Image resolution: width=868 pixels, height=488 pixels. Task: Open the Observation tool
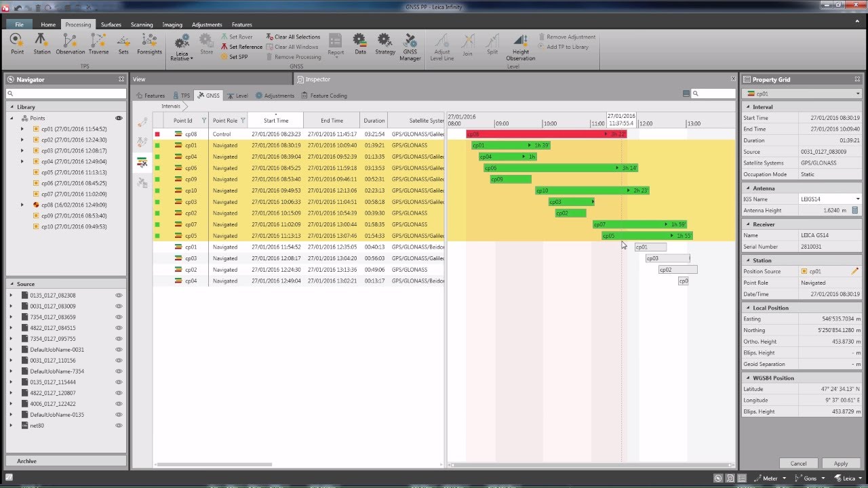coord(71,44)
